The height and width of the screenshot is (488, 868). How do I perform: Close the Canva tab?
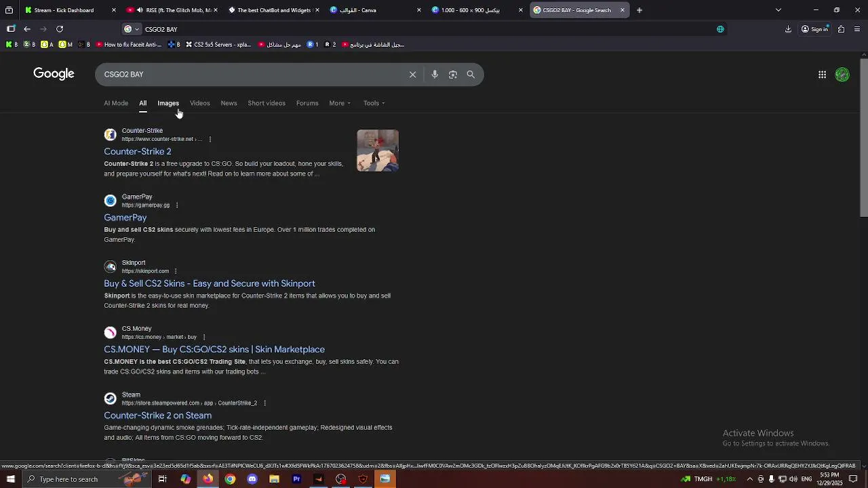click(418, 10)
